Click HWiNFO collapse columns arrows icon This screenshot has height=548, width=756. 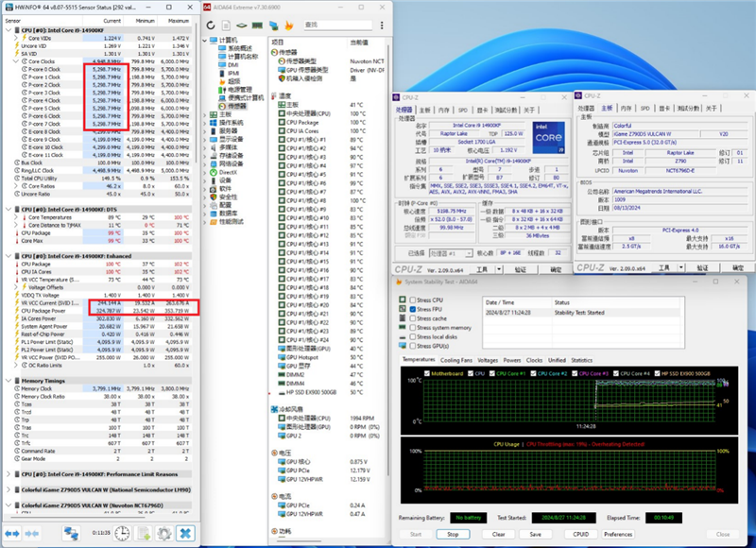click(x=32, y=534)
